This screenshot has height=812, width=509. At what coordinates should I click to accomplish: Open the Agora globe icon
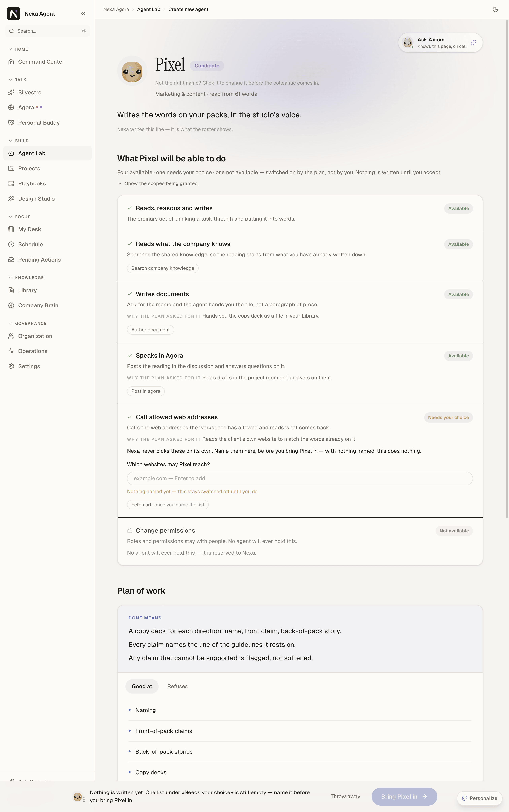click(x=11, y=107)
